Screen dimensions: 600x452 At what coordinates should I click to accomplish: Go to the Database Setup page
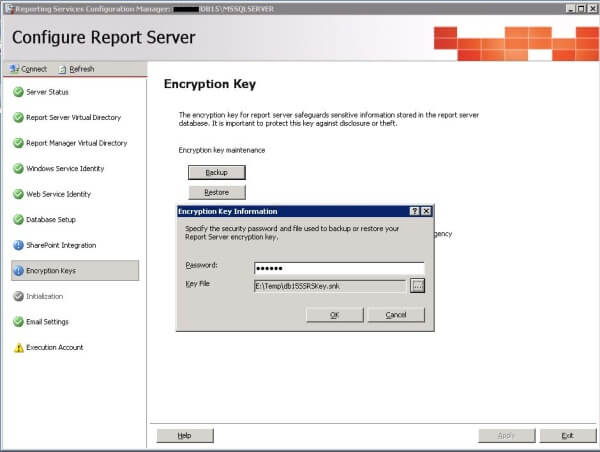coord(51,220)
